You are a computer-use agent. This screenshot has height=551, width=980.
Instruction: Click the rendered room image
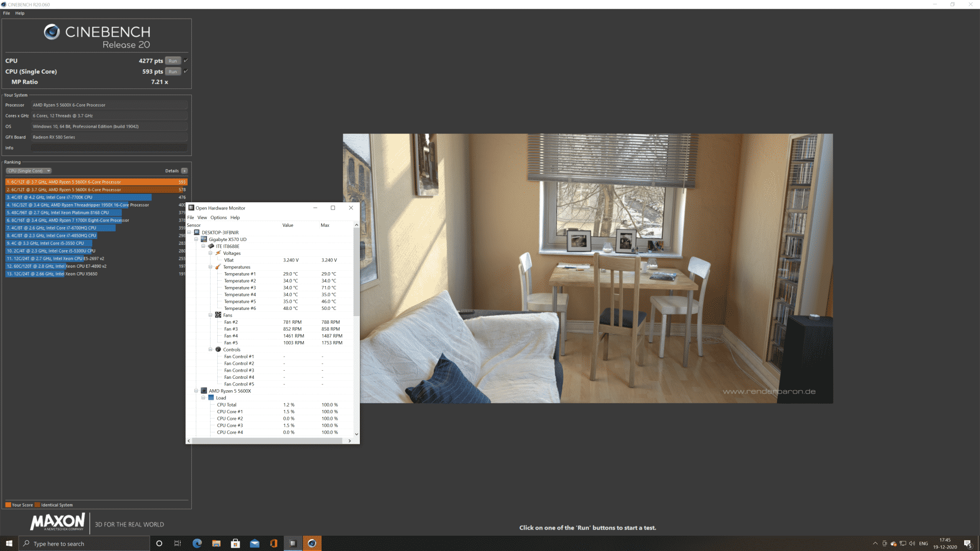(588, 268)
